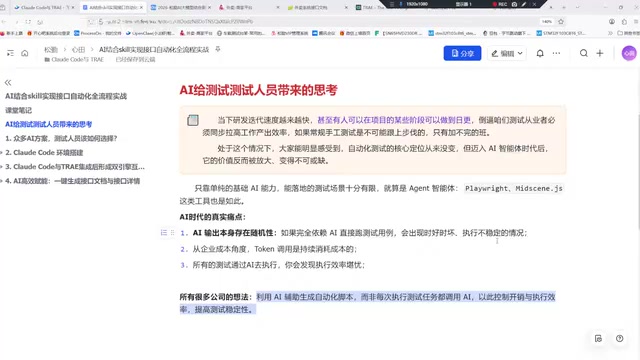This screenshot has width=640, height=360.
Task: Click the REC button in recorder bar
Action: tap(500, 4)
